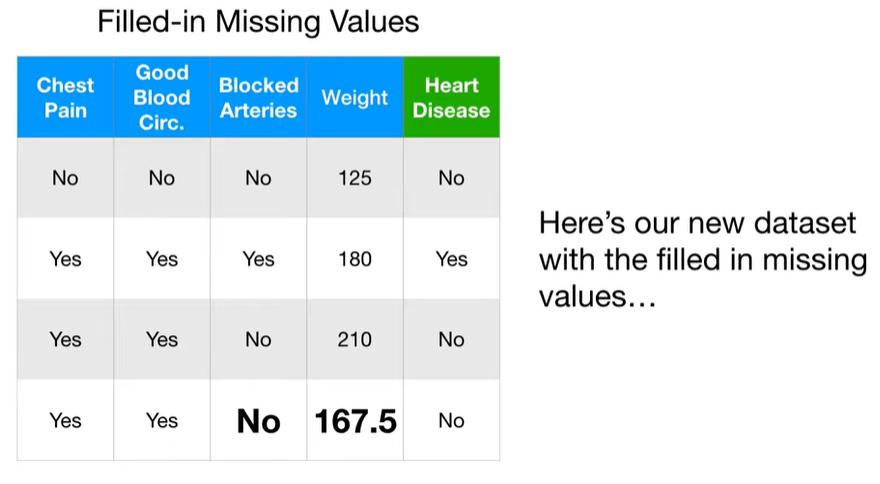Click the Chest Pain column header
The image size is (880, 484).
click(66, 97)
